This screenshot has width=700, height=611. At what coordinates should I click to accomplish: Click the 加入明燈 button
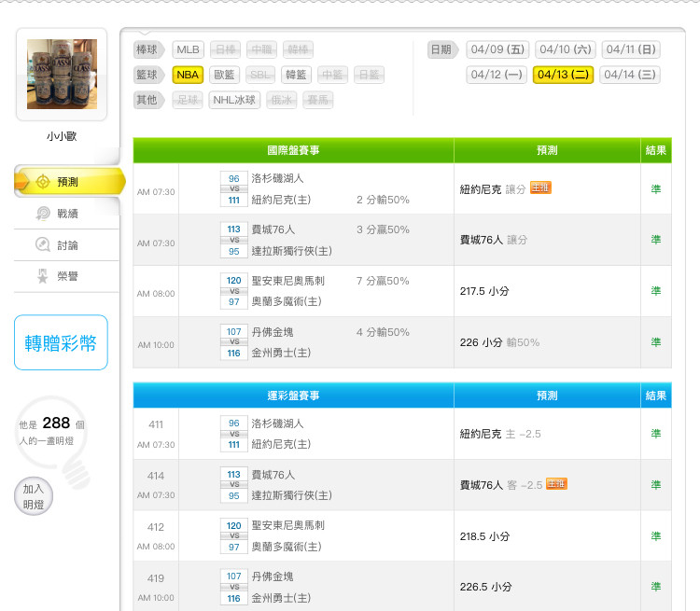pos(34,496)
